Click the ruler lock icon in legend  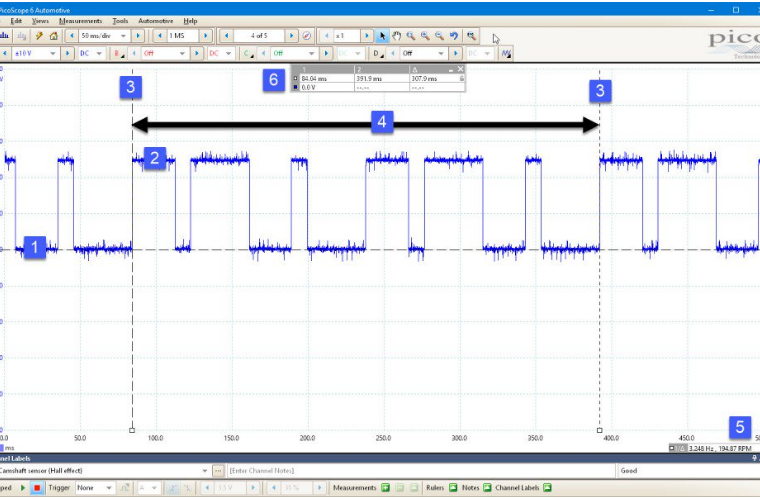coord(461,78)
